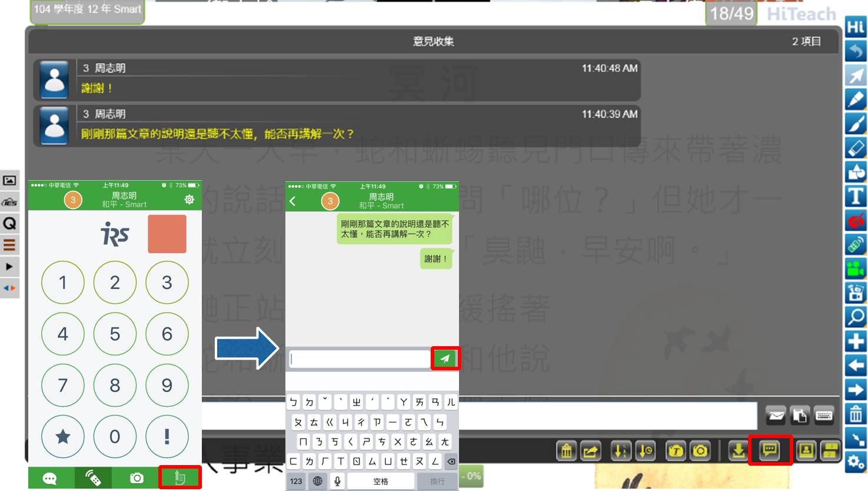The height and width of the screenshot is (491, 868).
Task: Open the opinion collection chat icon
Action: [x=770, y=450]
